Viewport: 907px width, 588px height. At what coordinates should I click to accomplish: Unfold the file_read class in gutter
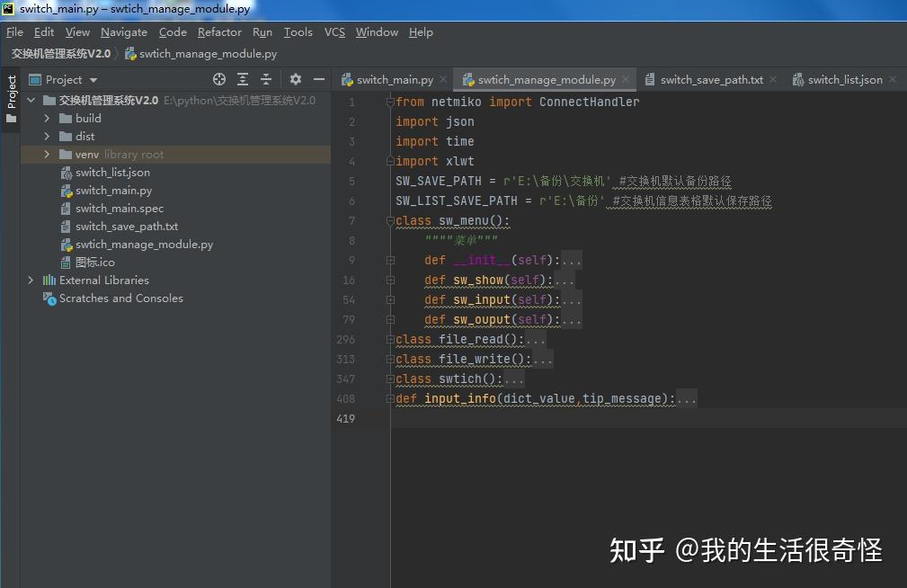click(x=390, y=340)
